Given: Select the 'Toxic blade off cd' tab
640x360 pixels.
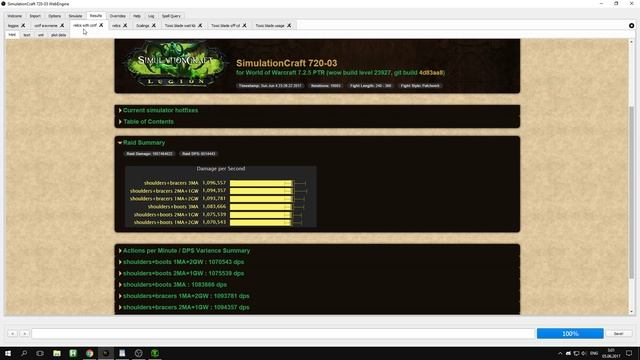Looking at the screenshot, I should pyautogui.click(x=225, y=25).
